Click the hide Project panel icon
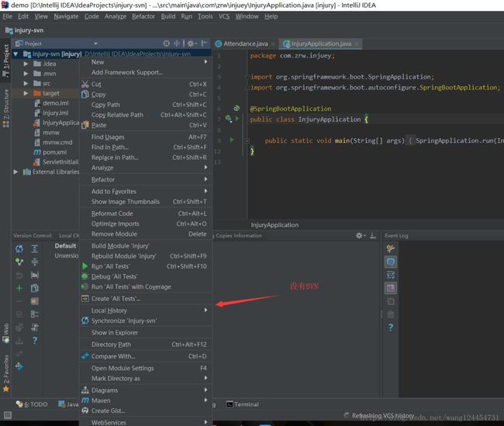 [x=204, y=43]
